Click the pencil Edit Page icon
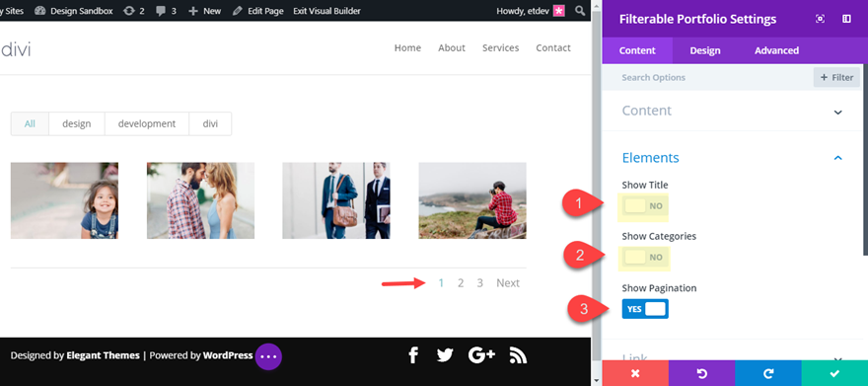The width and height of the screenshot is (868, 386). tap(238, 11)
